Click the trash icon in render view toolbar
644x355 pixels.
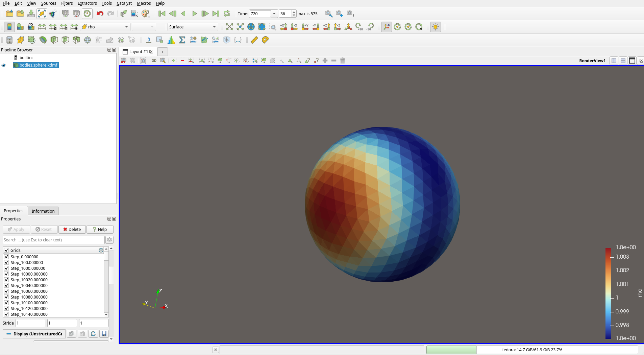pyautogui.click(x=343, y=61)
